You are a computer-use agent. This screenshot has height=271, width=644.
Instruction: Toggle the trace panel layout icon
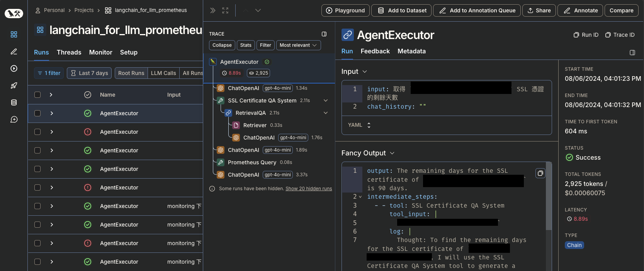point(324,34)
